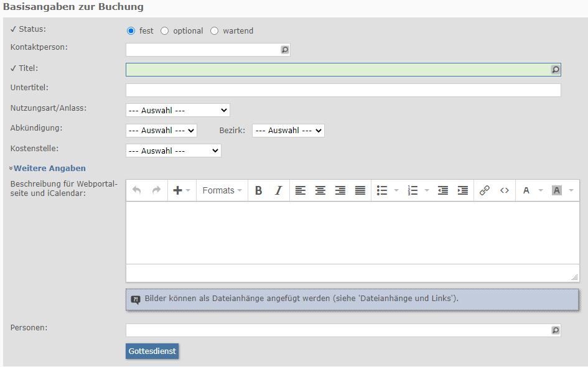Expand the Bezirk selection dropdown
588x367 pixels.
pos(288,131)
